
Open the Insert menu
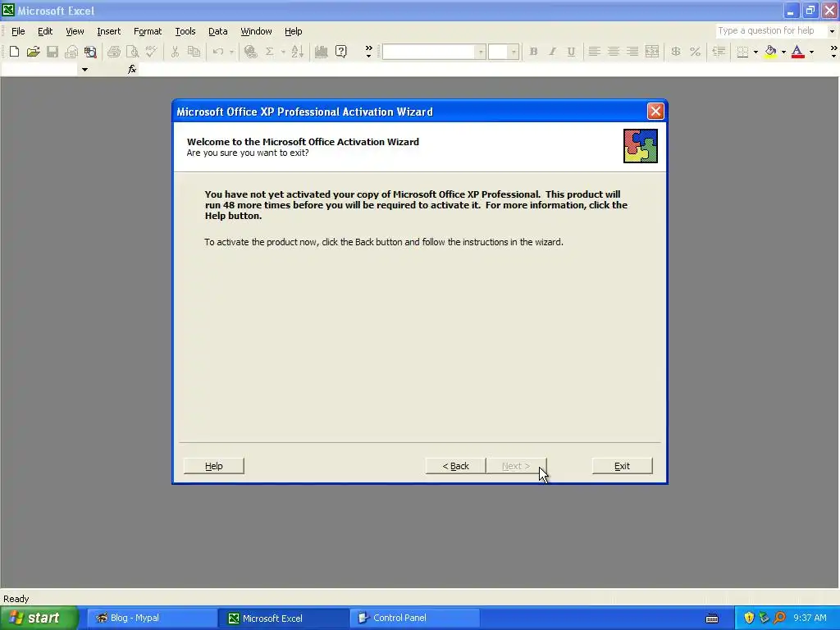coord(109,31)
